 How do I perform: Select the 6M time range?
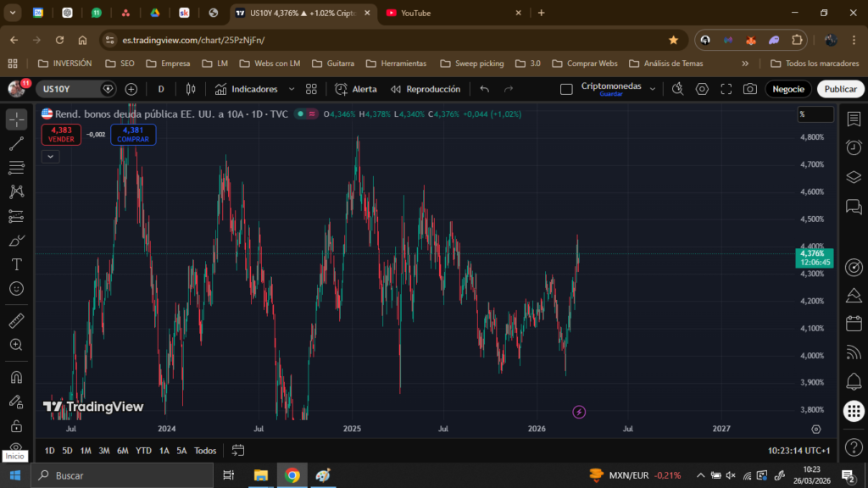click(123, 451)
